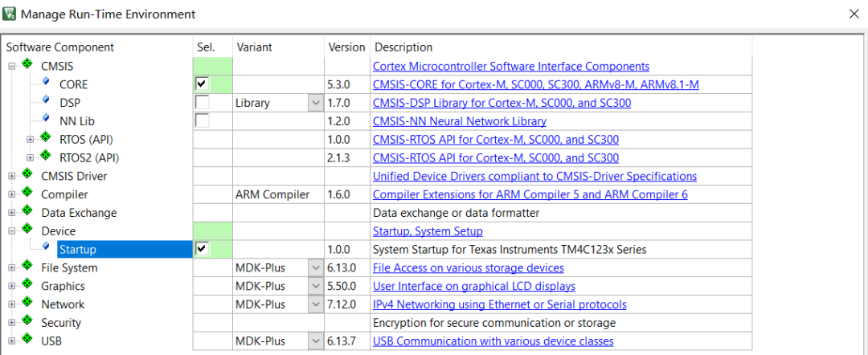This screenshot has width=868, height=355.
Task: Expand the RTOS2 (API) node
Action: (31, 157)
